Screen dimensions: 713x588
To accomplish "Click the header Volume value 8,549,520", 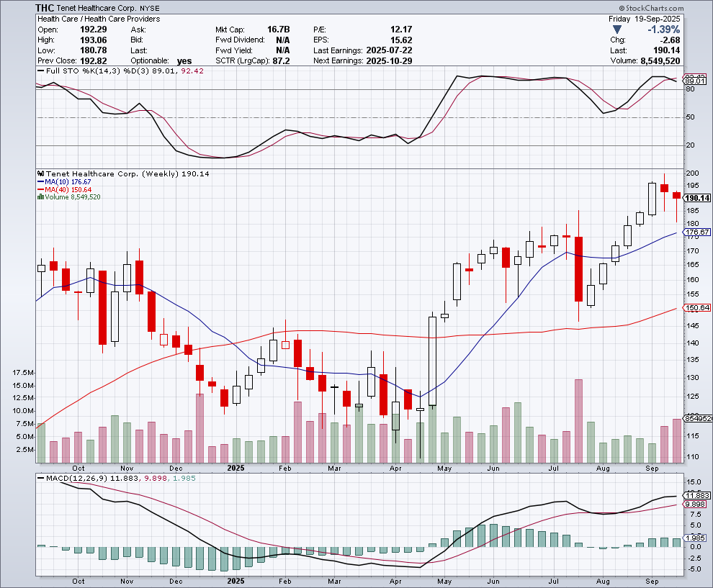I will pos(660,61).
